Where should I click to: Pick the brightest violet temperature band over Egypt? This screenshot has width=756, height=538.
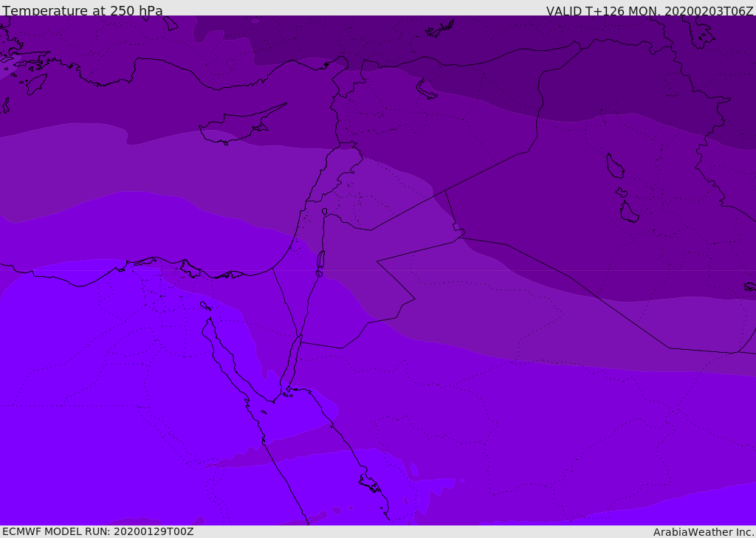[111, 406]
